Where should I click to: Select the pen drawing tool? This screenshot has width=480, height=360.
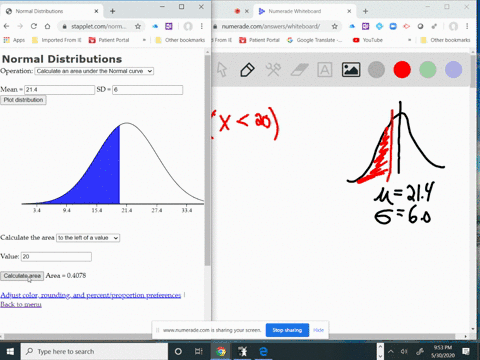[247, 70]
